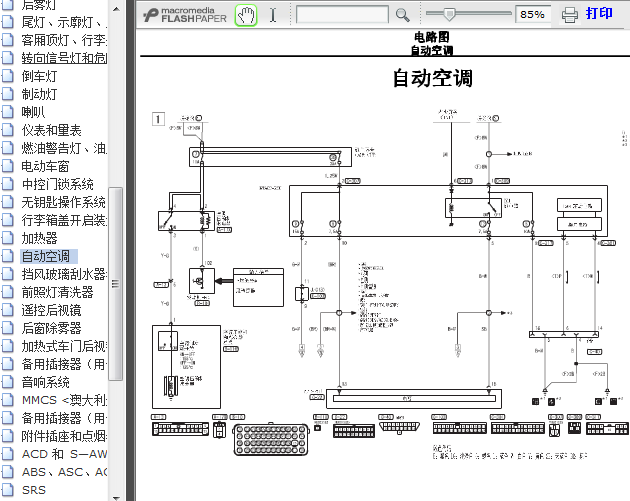Click the page icon beside 喇叭
Image resolution: width=630 pixels, height=501 pixels.
[x=8, y=112]
